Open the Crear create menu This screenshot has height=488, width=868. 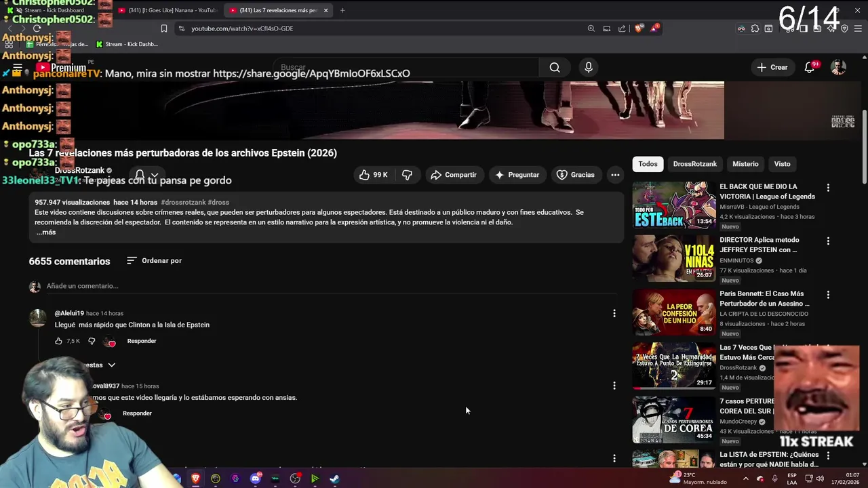(772, 67)
